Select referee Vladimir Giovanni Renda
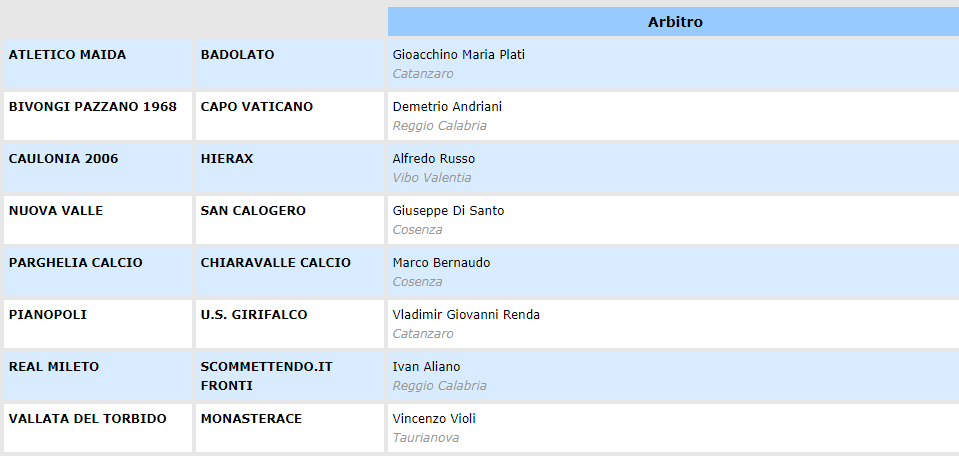The image size is (959, 456). (x=466, y=315)
